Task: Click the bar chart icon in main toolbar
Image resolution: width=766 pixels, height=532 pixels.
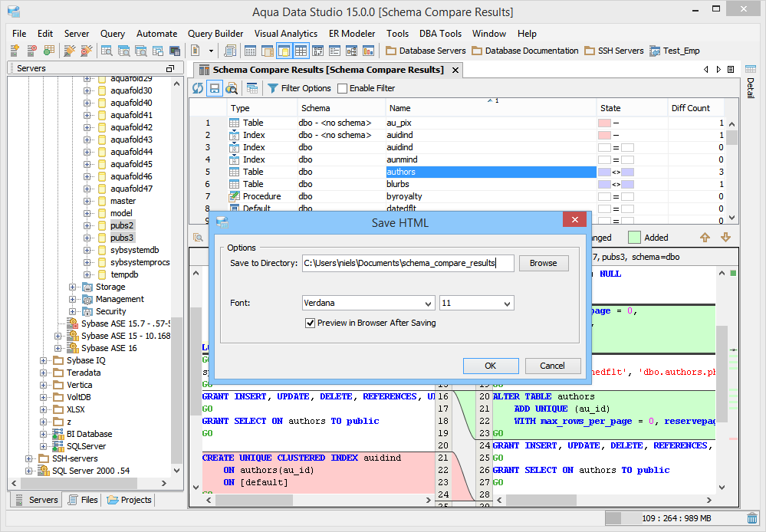Action: pos(368,51)
